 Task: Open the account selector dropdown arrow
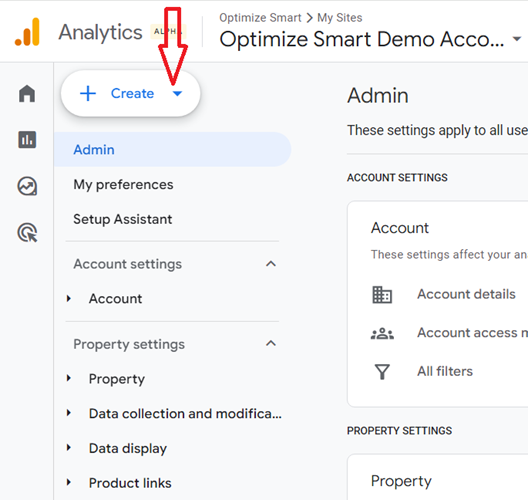coord(517,39)
